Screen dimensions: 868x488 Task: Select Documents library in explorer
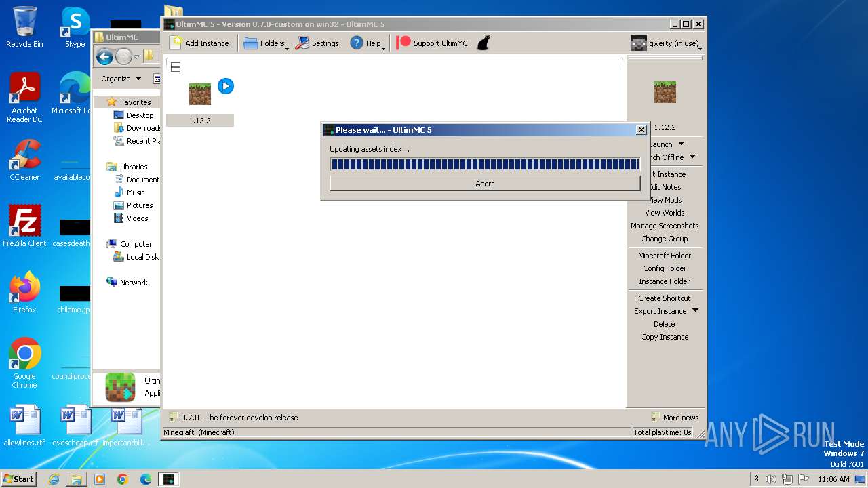[x=137, y=180]
